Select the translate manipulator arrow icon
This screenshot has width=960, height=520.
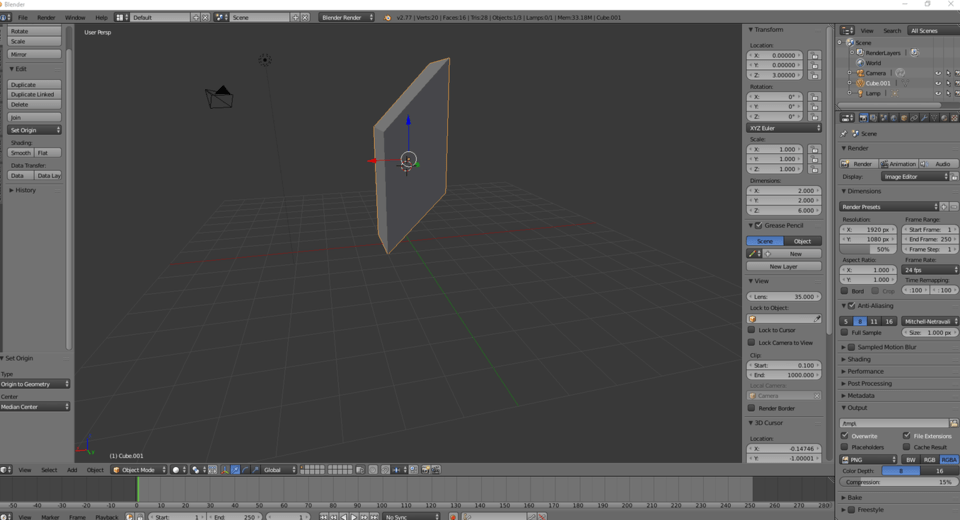tap(236, 470)
